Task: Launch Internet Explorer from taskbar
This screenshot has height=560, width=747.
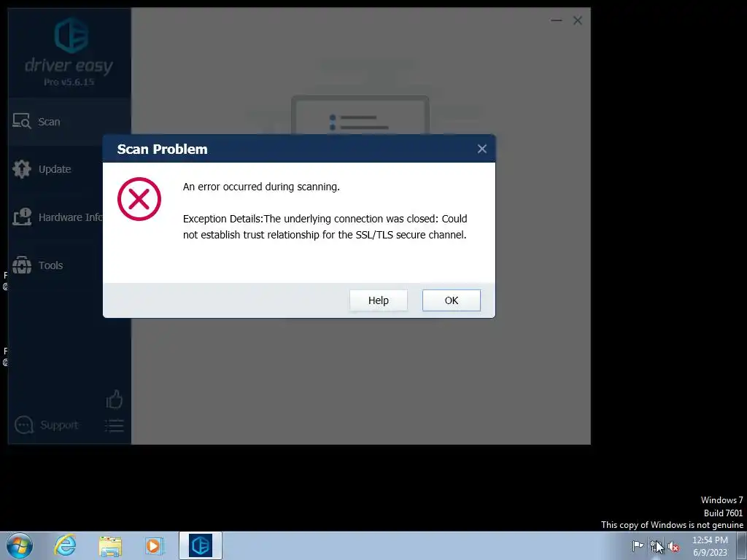Action: click(x=65, y=545)
